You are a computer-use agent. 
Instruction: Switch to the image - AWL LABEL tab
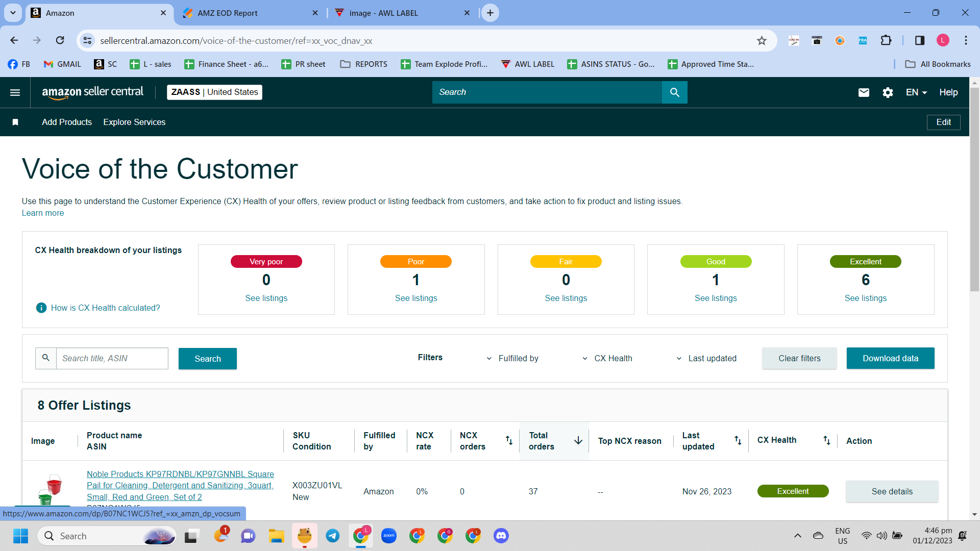click(402, 13)
